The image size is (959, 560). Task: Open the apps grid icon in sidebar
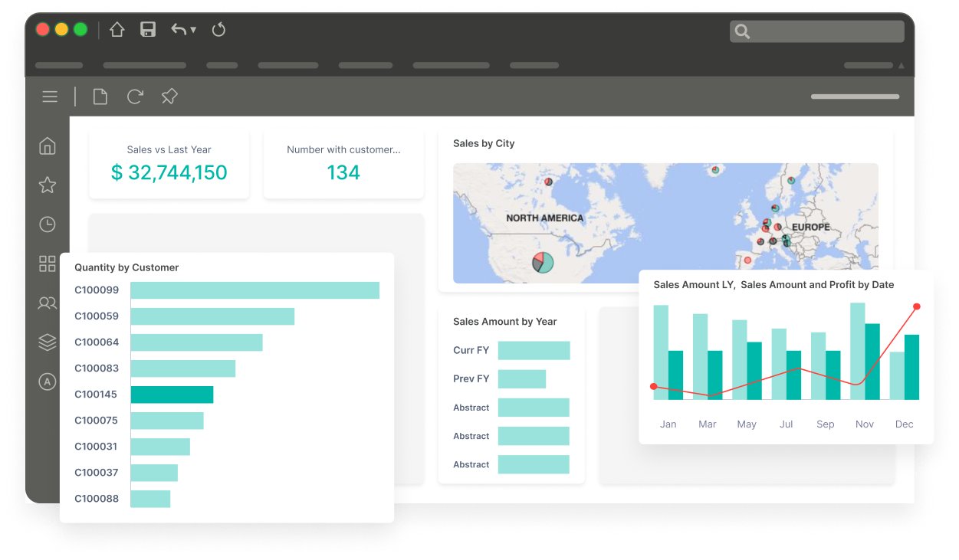click(48, 264)
